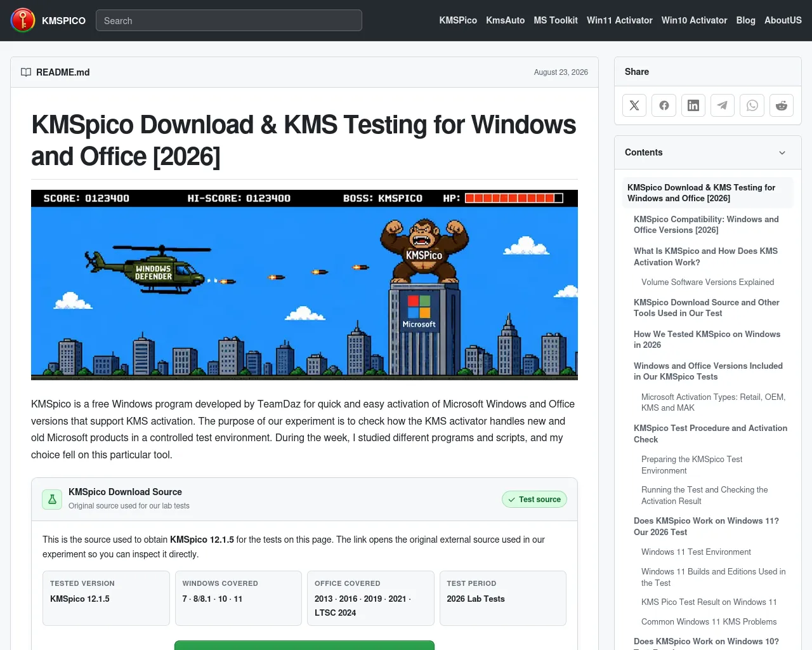This screenshot has height=650, width=812.
Task: Click the Test source badge
Action: click(x=534, y=500)
